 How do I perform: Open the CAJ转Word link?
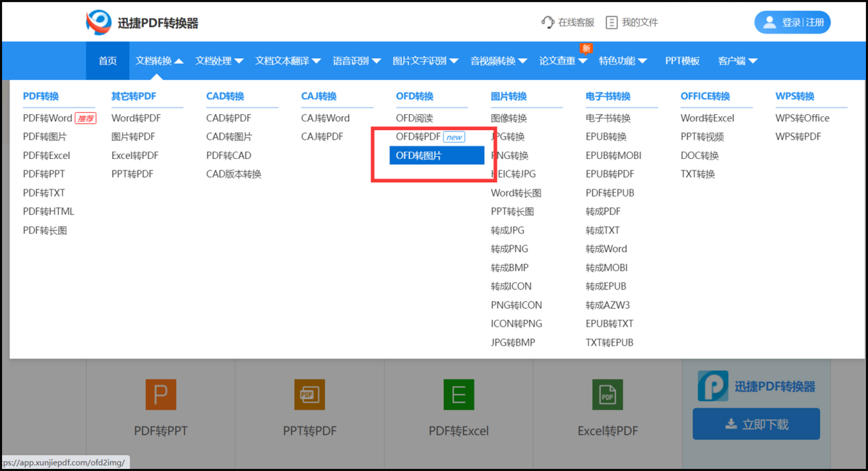coord(325,118)
